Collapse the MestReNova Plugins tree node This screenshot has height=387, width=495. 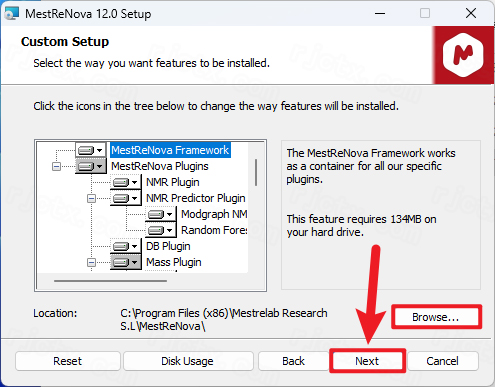pos(56,166)
